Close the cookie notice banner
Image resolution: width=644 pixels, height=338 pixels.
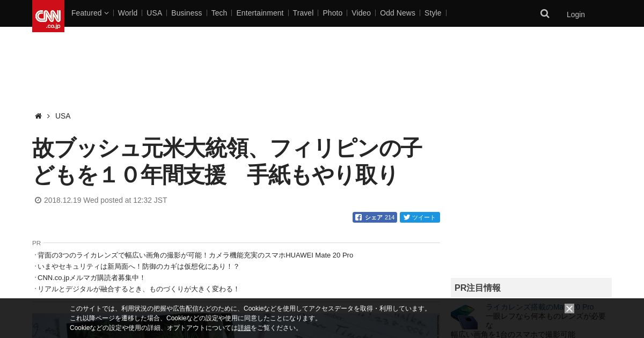[569, 308]
